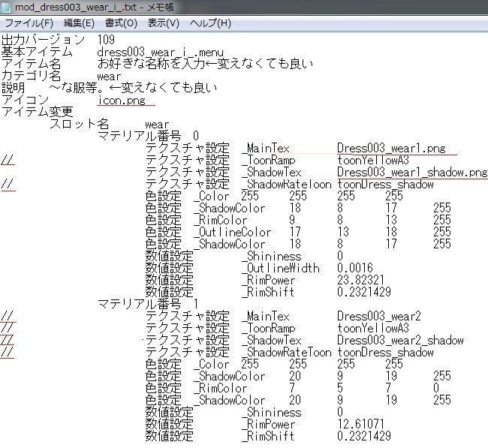488x448 pixels.
Task: Open the ヘルプ(H) menu
Action: 210,23
